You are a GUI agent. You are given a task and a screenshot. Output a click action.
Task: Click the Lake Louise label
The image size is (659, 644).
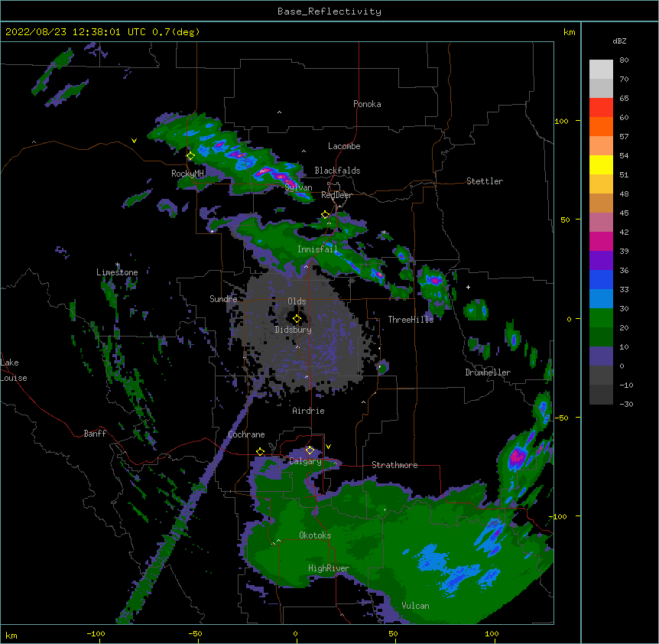(x=14, y=370)
